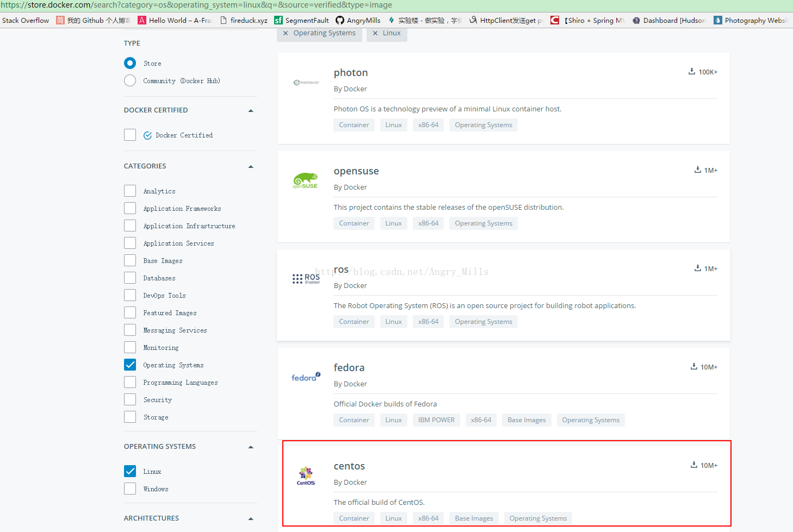The image size is (793, 532).
Task: Click Base Images tag on centos card
Action: coord(474,518)
